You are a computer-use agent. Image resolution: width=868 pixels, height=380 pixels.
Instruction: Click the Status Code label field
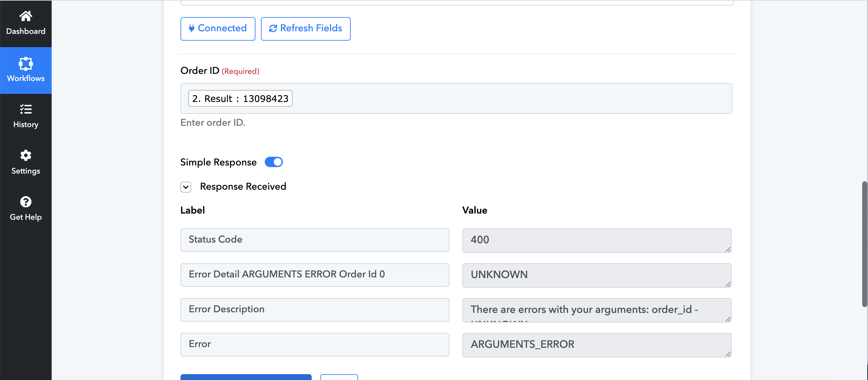315,240
